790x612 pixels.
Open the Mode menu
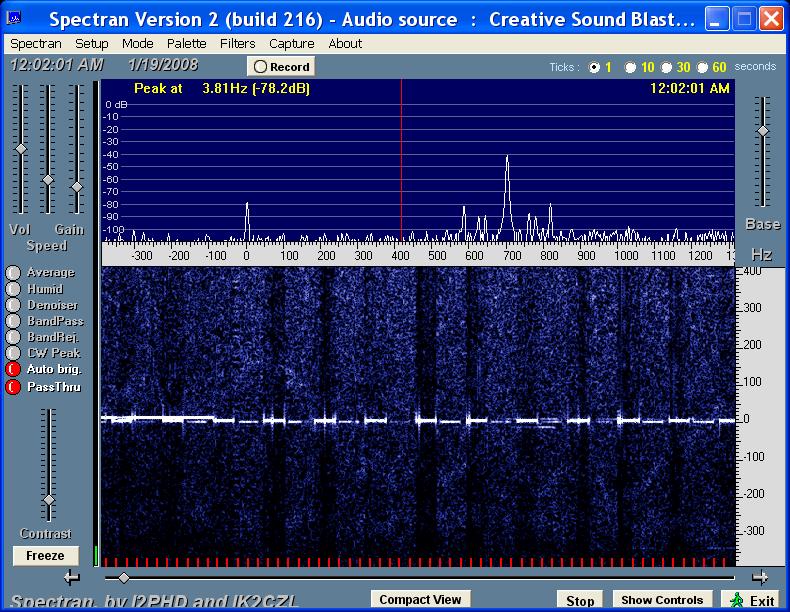(x=138, y=44)
